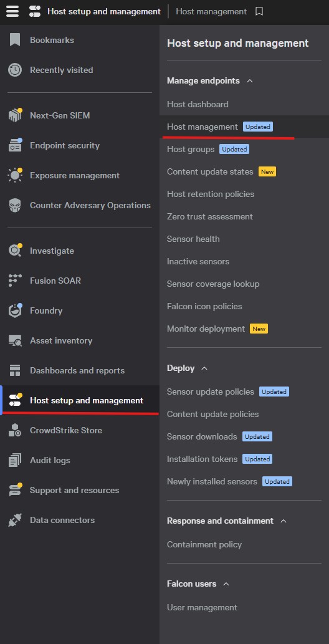The image size is (329, 644).
Task: Collapse the Falcon users section
Action: (226, 584)
